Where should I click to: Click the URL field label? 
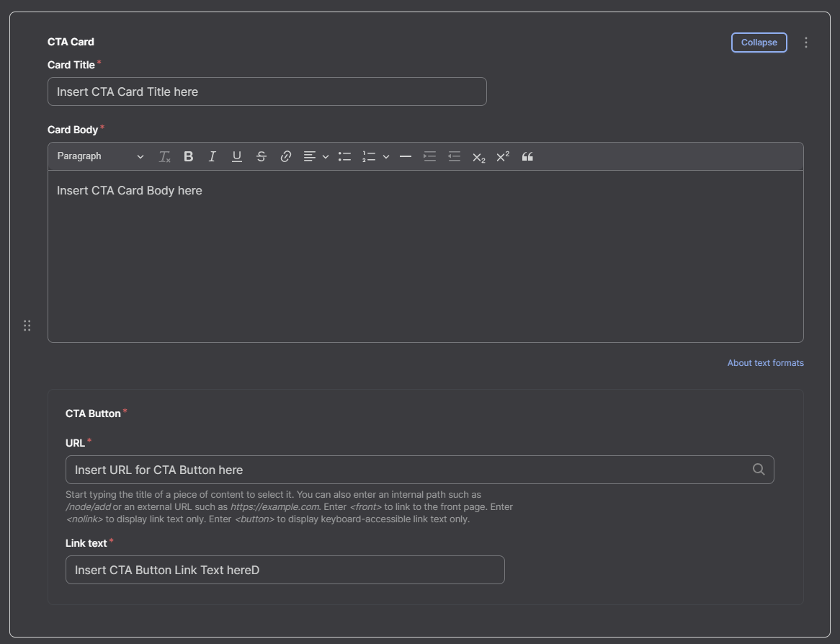click(x=75, y=443)
